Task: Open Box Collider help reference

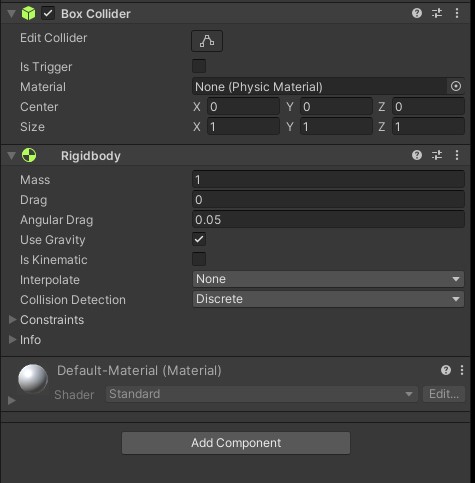Action: tap(417, 13)
